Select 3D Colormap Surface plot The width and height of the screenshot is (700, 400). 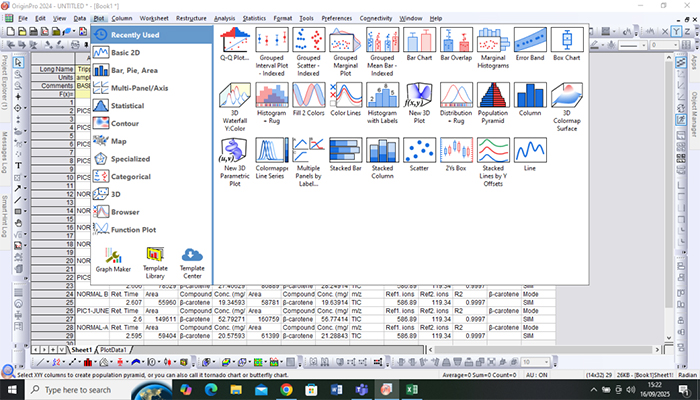[x=567, y=107]
